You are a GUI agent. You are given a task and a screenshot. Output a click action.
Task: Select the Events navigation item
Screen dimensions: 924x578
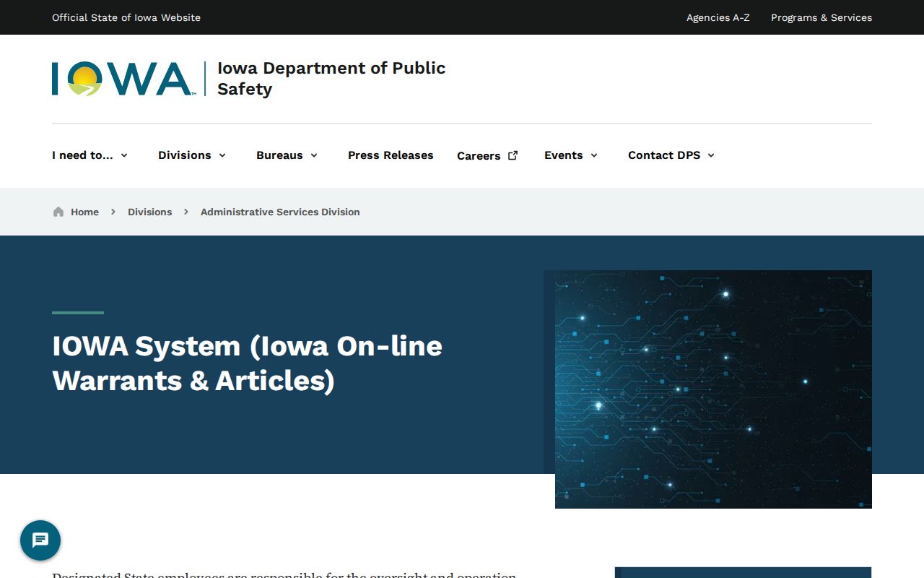[563, 155]
